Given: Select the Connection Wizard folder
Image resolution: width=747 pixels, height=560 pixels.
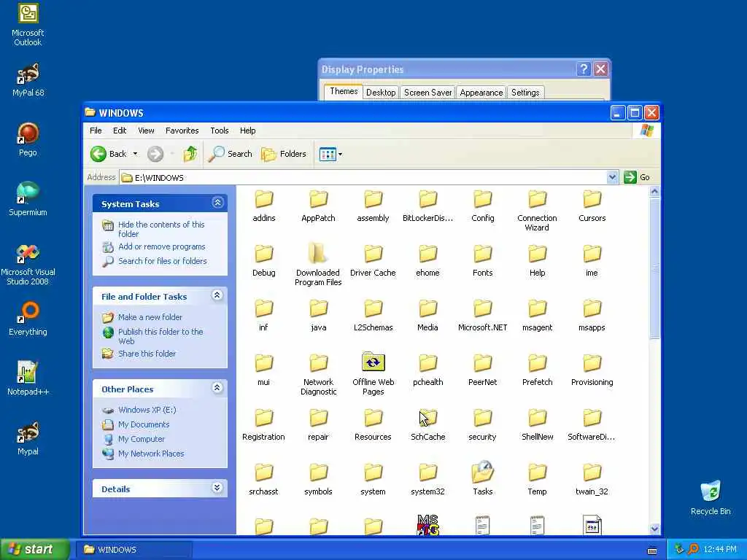Looking at the screenshot, I should pyautogui.click(x=538, y=211).
